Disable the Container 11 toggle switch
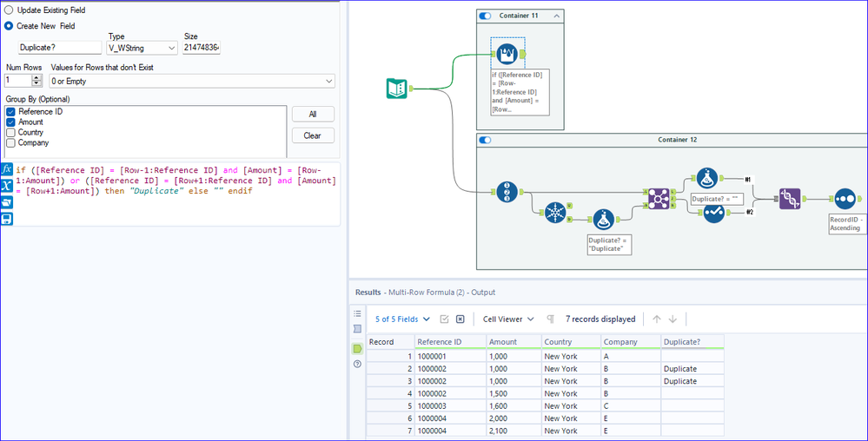Viewport: 868px width, 441px height. pyautogui.click(x=485, y=16)
